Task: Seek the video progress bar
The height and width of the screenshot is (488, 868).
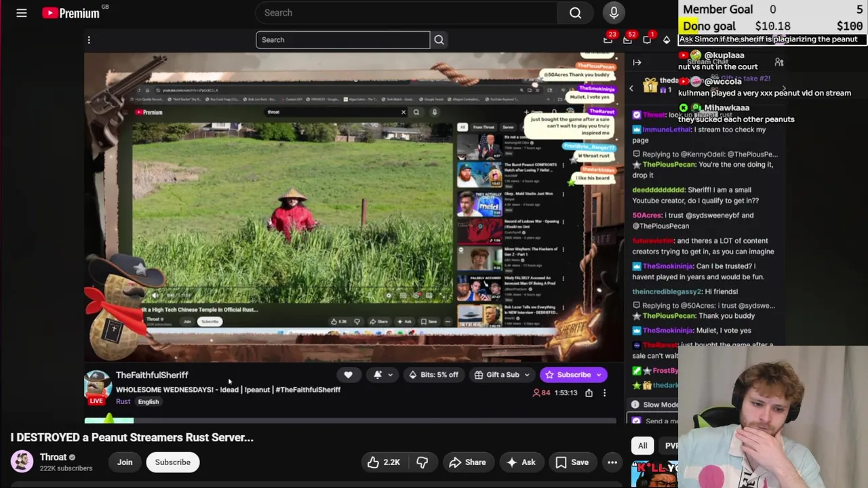Action: (350, 421)
